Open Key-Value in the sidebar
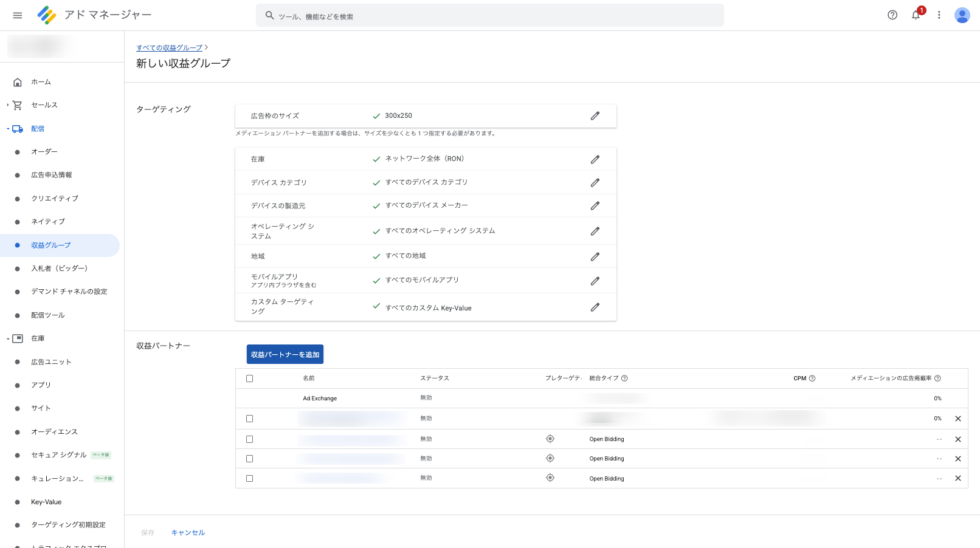This screenshot has height=548, width=980. pyautogui.click(x=46, y=502)
